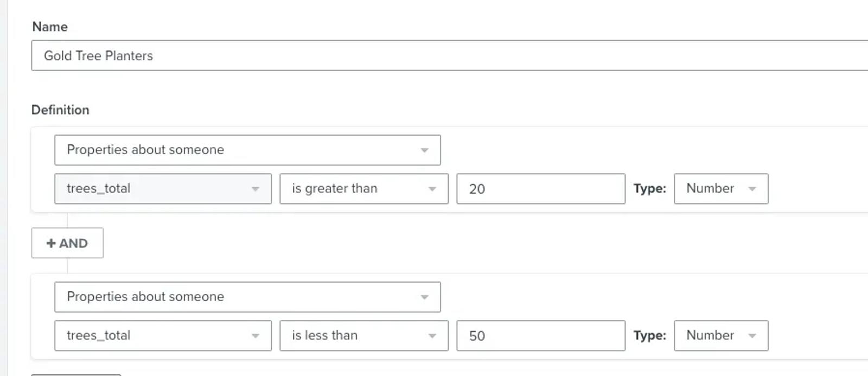The width and height of the screenshot is (868, 376).
Task: Open the Number type dropdown beside value 20
Action: click(x=721, y=189)
